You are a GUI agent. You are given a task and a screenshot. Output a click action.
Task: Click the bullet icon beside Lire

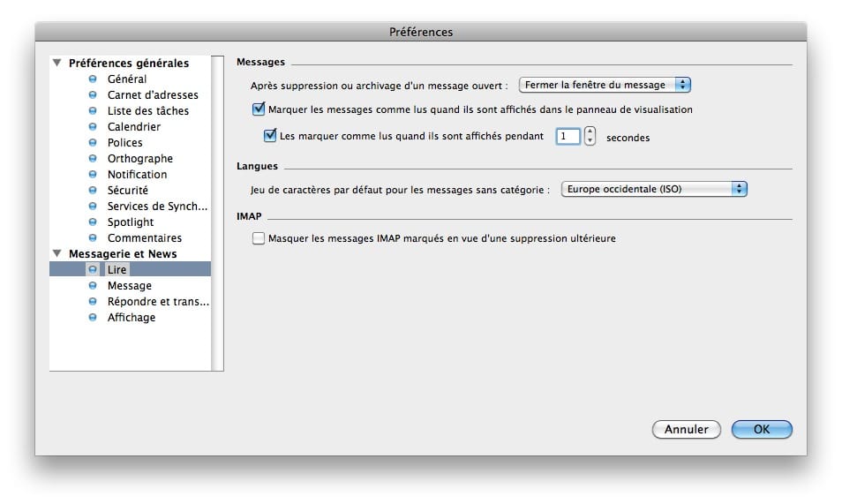tap(93, 269)
